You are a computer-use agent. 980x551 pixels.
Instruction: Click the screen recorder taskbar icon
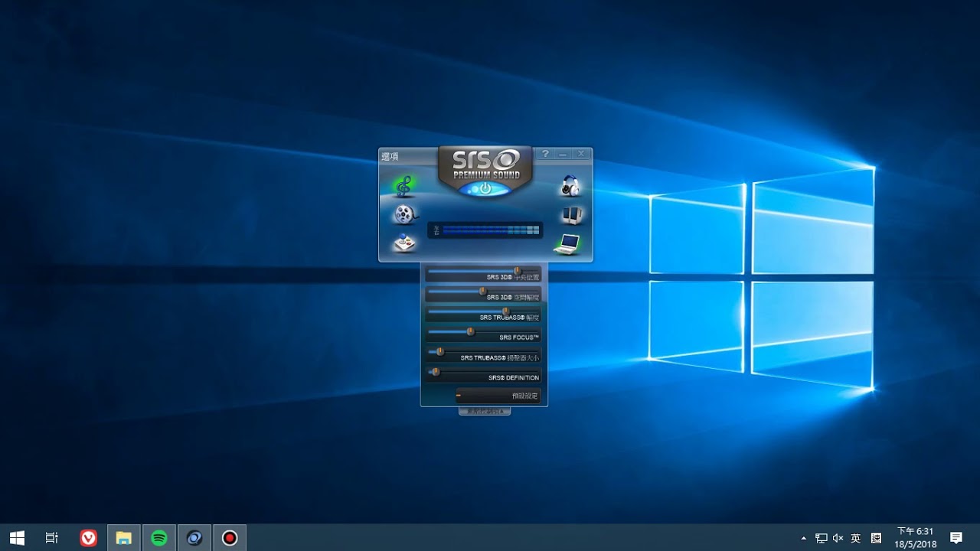(x=230, y=538)
